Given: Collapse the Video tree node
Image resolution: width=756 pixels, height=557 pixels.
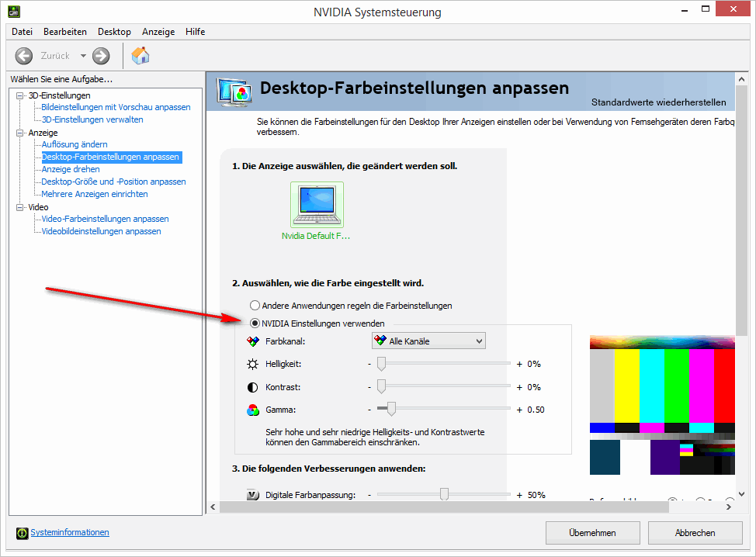Looking at the screenshot, I should 19,207.
